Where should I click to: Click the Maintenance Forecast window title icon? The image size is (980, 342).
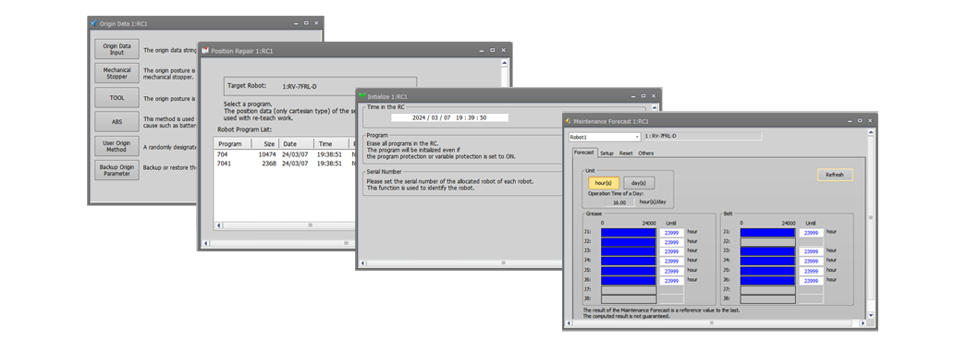pyautogui.click(x=569, y=121)
